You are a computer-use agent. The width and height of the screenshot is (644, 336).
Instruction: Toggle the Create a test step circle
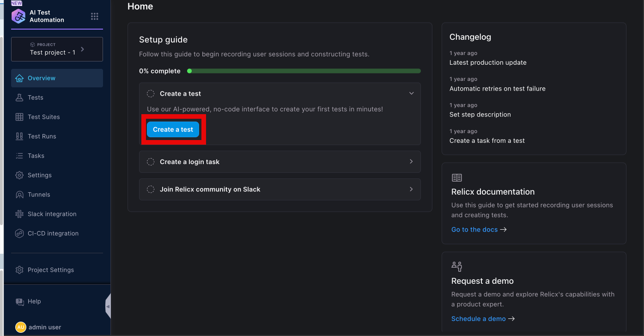pos(151,94)
